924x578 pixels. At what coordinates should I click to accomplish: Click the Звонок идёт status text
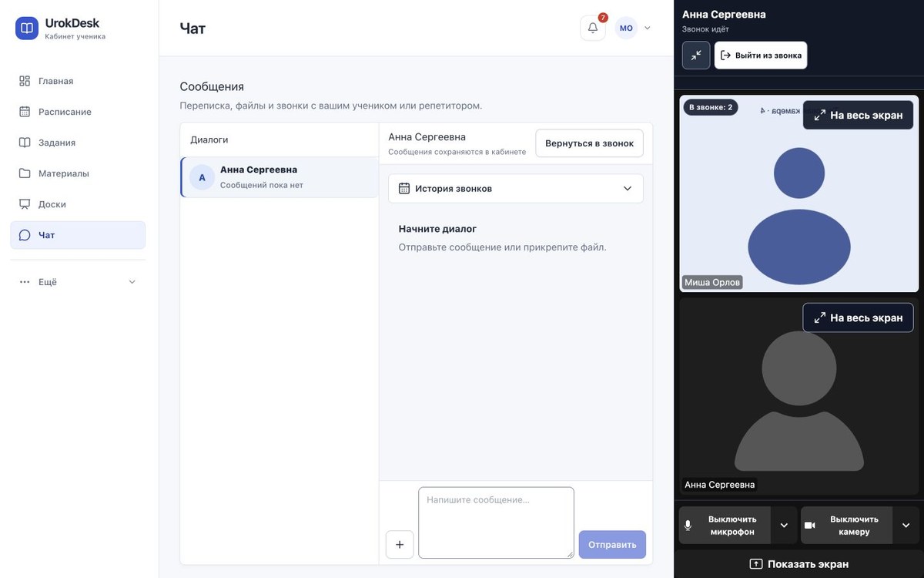[705, 29]
